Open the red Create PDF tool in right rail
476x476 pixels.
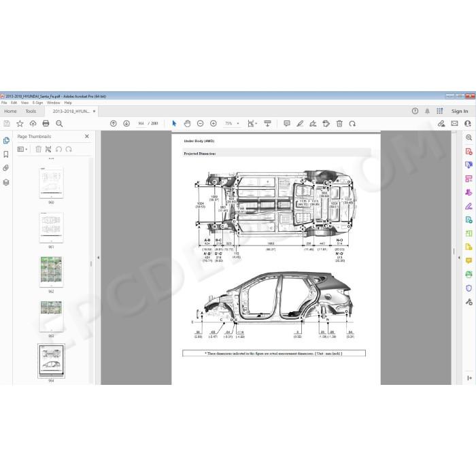(x=469, y=151)
